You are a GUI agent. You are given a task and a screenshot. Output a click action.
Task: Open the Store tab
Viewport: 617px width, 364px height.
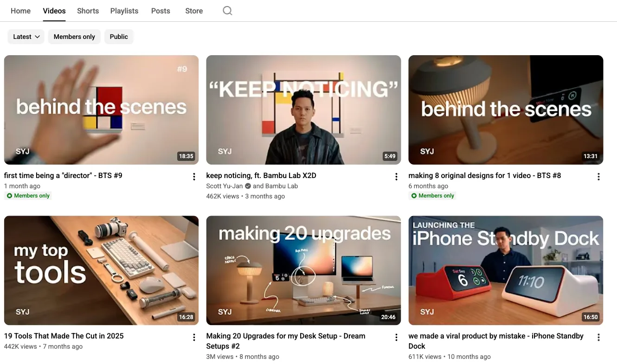[x=194, y=11]
